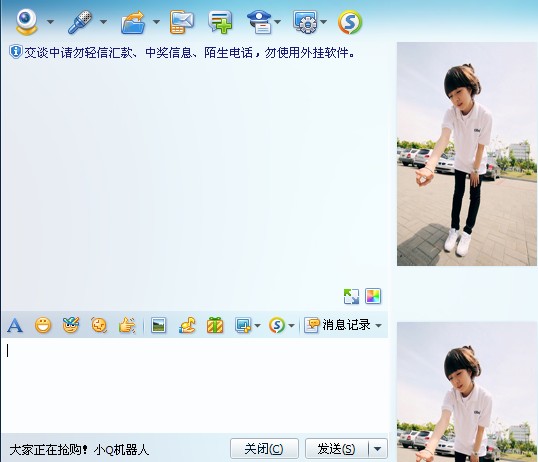Send a file using the folder icon
Screen dimensions: 538x462
tap(133, 23)
